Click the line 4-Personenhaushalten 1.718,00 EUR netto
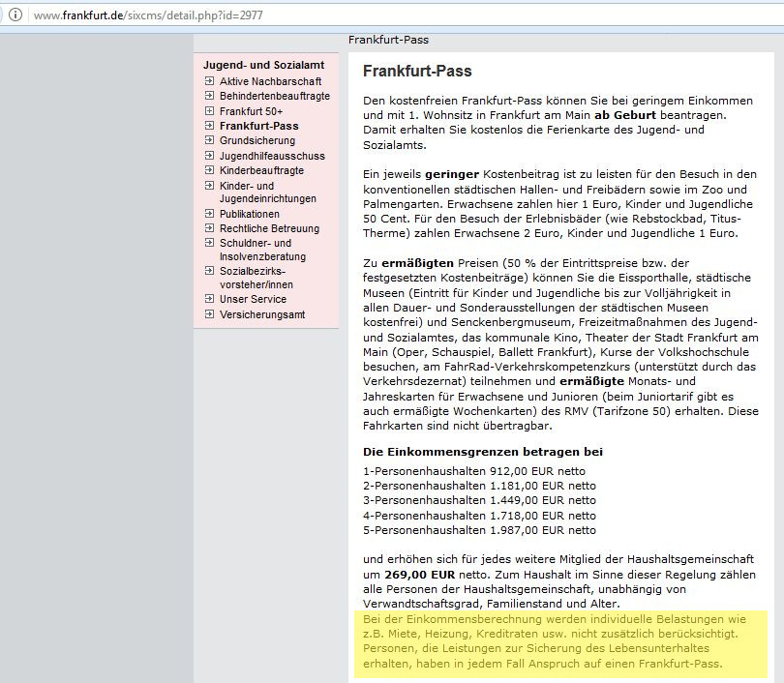This screenshot has width=784, height=683. [x=479, y=516]
